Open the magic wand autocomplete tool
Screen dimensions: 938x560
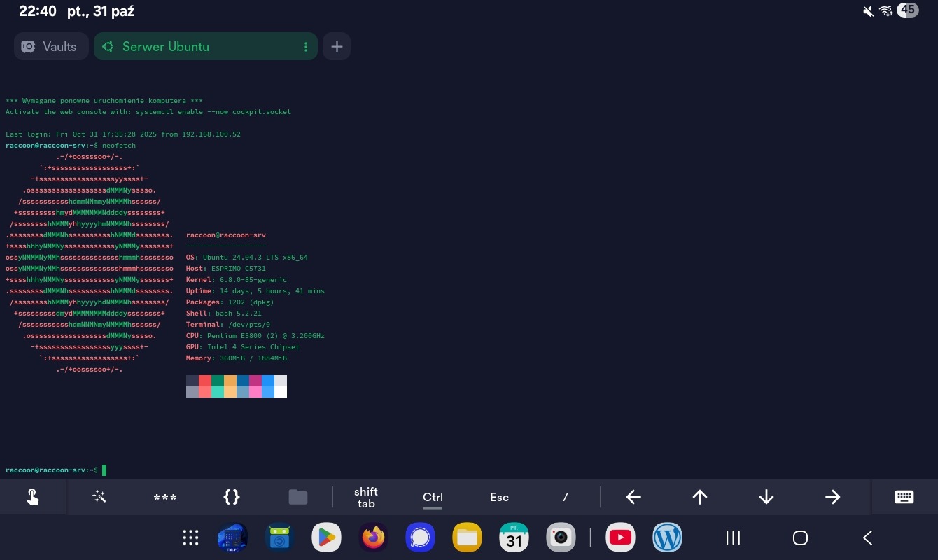click(x=99, y=497)
